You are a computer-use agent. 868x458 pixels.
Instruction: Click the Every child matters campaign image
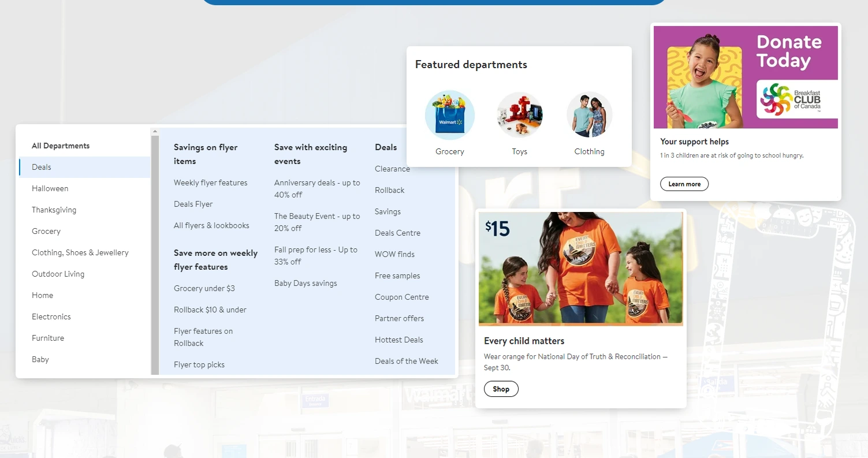[x=580, y=269]
